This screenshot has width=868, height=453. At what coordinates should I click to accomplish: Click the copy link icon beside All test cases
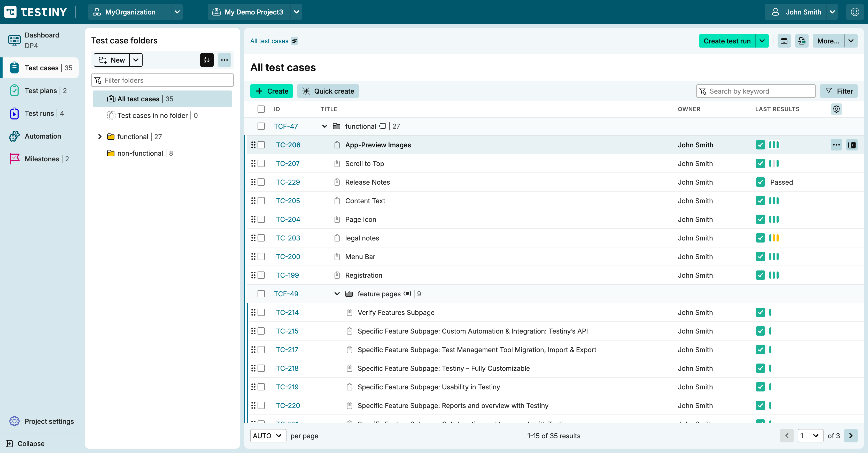click(295, 41)
